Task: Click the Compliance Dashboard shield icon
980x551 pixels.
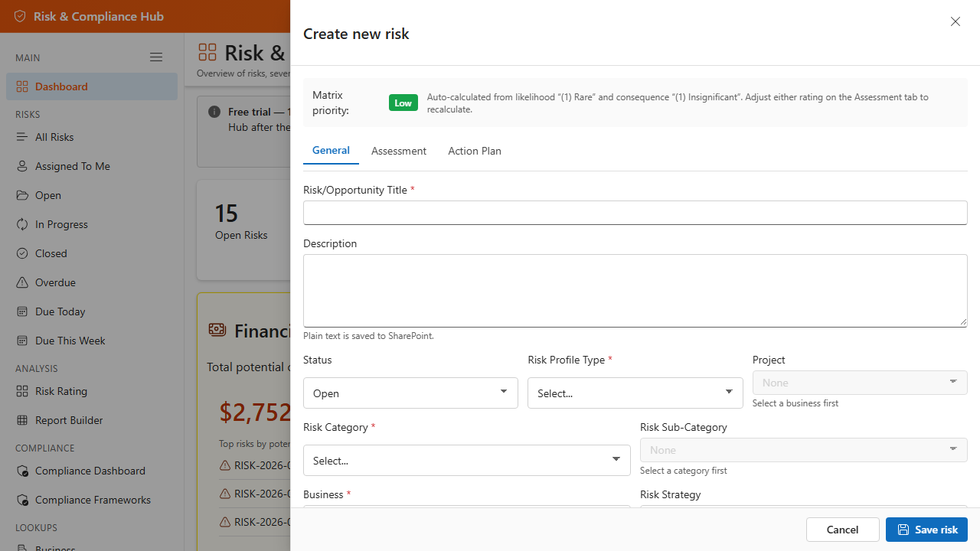Action: pos(22,471)
